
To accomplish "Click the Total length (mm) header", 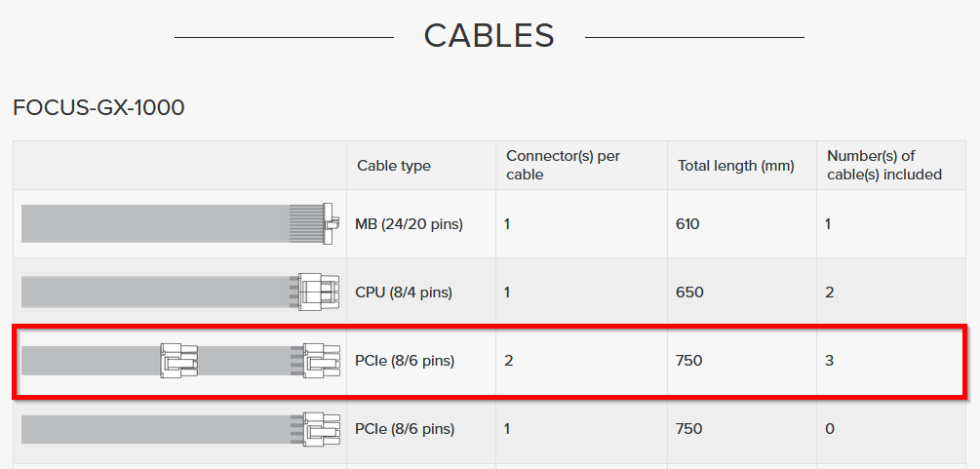I will pyautogui.click(x=736, y=166).
